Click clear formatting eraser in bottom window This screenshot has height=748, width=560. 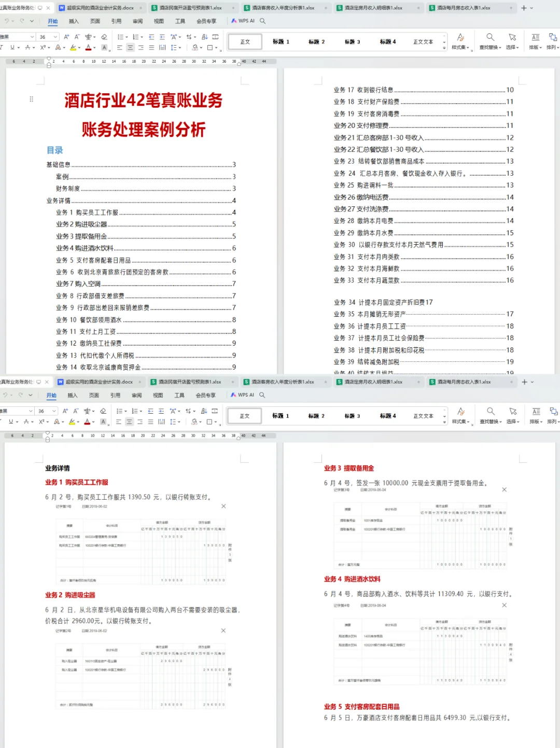103,411
